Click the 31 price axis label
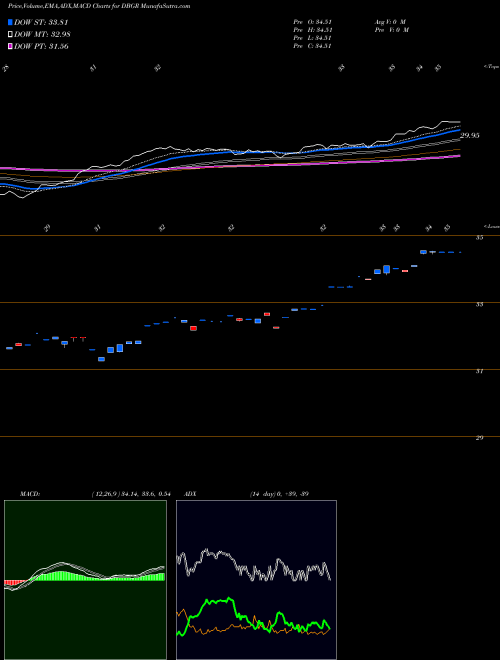The width and height of the screenshot is (500, 660). click(479, 371)
